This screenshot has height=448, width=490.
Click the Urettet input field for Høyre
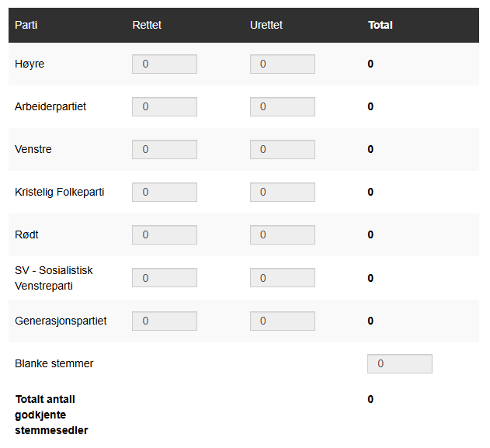283,64
